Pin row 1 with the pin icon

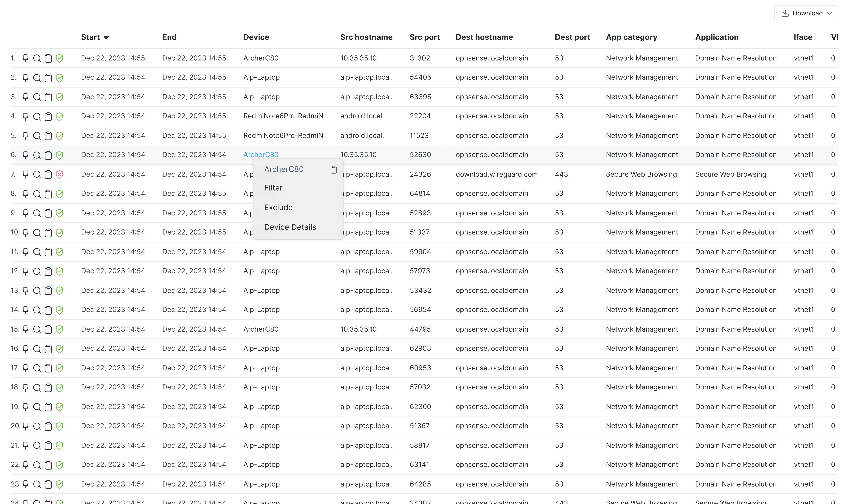pos(25,58)
